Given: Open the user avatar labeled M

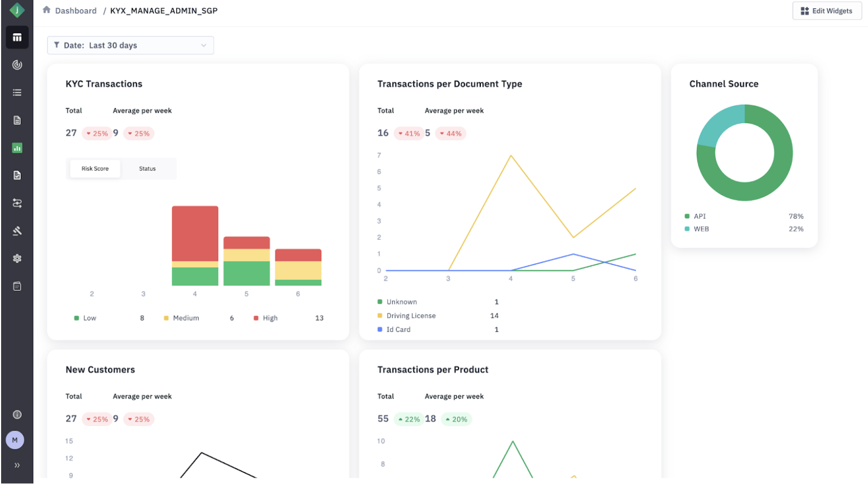Looking at the screenshot, I should pyautogui.click(x=15, y=440).
